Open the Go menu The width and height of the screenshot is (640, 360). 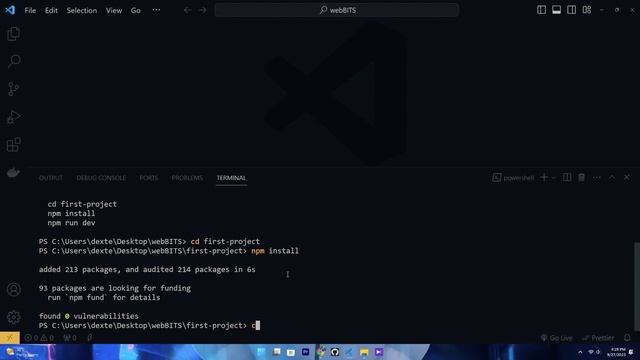click(x=136, y=11)
